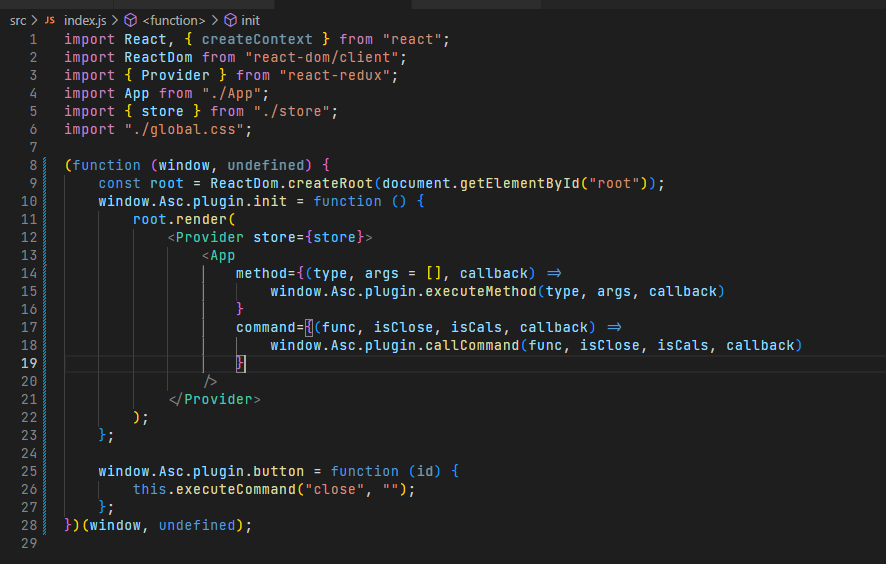
Task: Click line number 1 in the gutter
Action: [33, 40]
